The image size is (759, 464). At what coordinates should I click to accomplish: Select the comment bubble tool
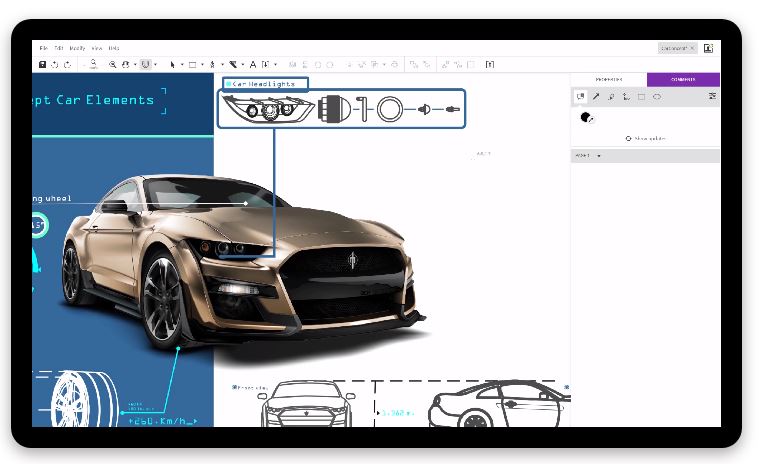[x=580, y=96]
